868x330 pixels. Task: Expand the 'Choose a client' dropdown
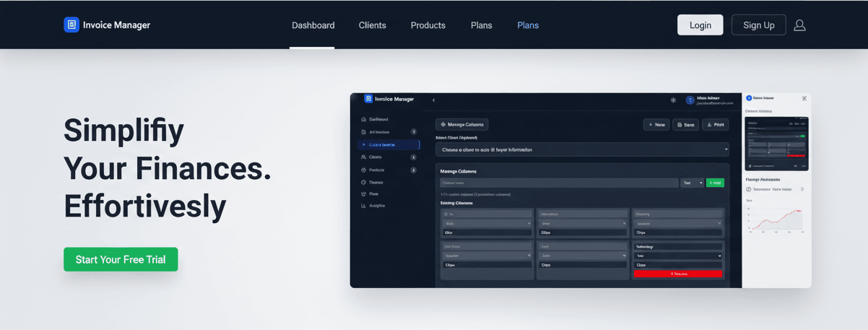coord(581,149)
